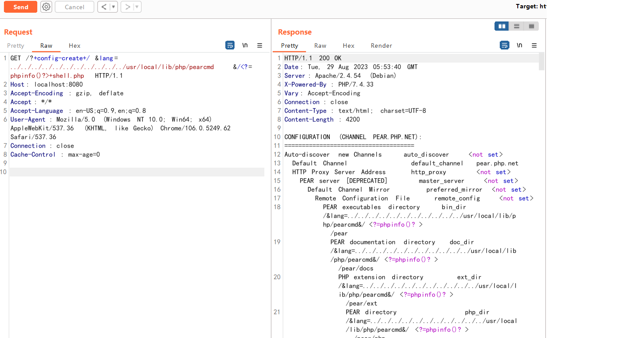Toggle non-printable chars \n in Request panel
Viewport: 644px width, 338px height.
(245, 45)
